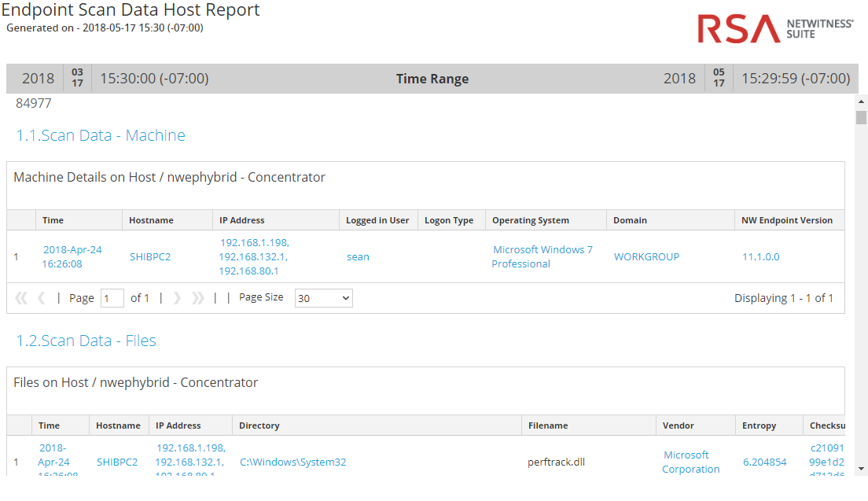Screen dimensions: 868x501
Task: Go to previous page of machine table
Action: (x=41, y=298)
